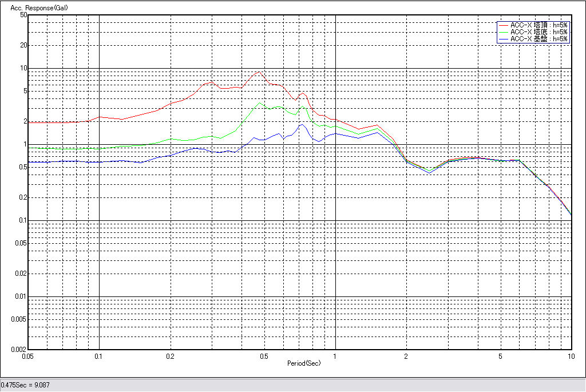586x392 pixels.
Task: Click the 10 label on the period axis
Action: 571,356
